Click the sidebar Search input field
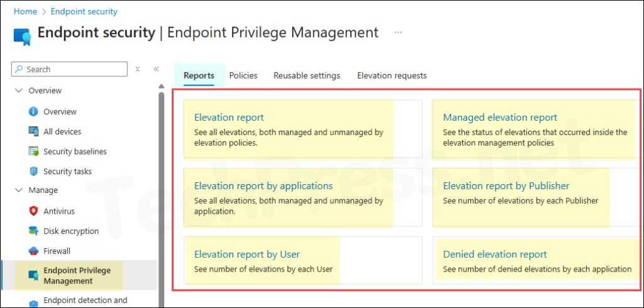The height and width of the screenshot is (308, 644). pyautogui.click(x=69, y=69)
